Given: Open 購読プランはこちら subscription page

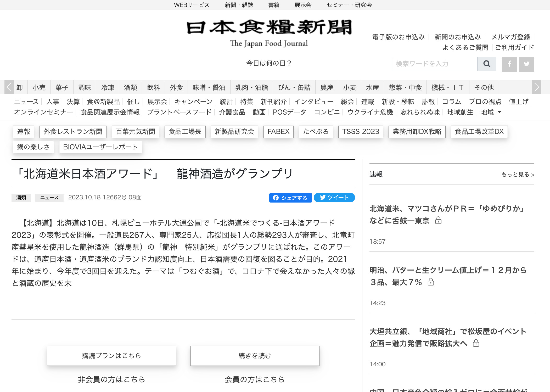Looking at the screenshot, I should [111, 356].
